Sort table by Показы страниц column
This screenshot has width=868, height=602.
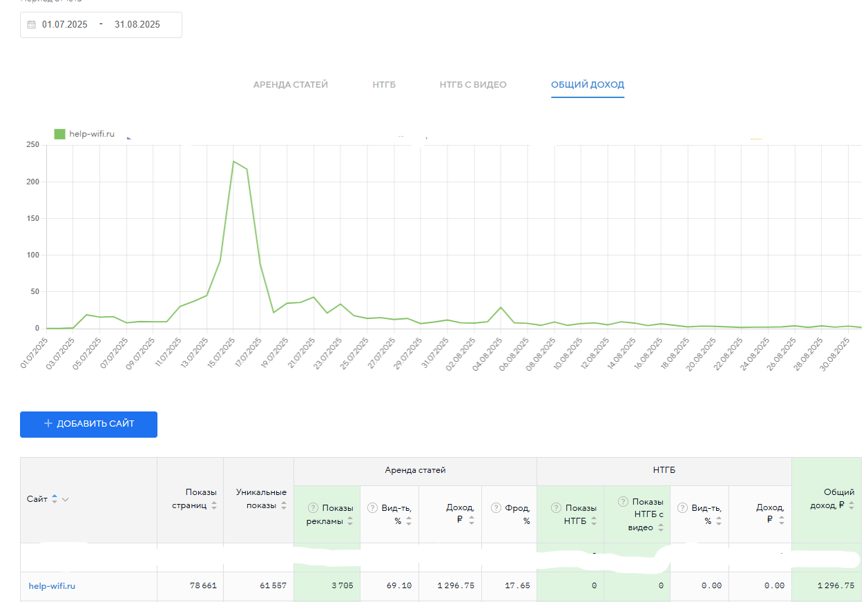coord(214,505)
